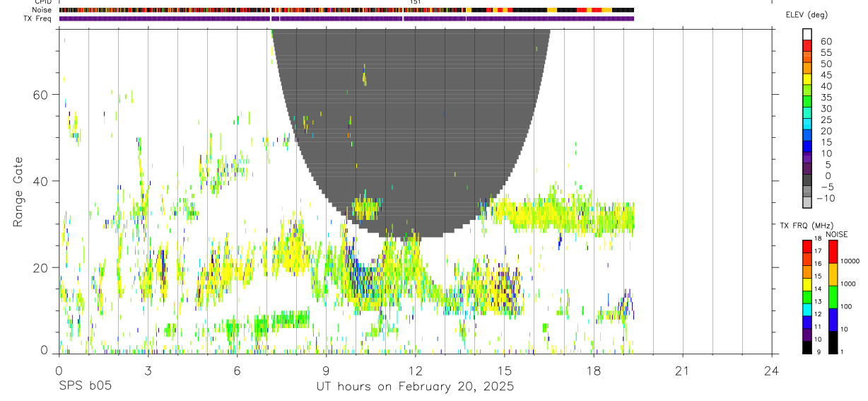The image size is (868, 401).
Task: Click the black segment of NOISE color bar
Action: pyautogui.click(x=833, y=342)
